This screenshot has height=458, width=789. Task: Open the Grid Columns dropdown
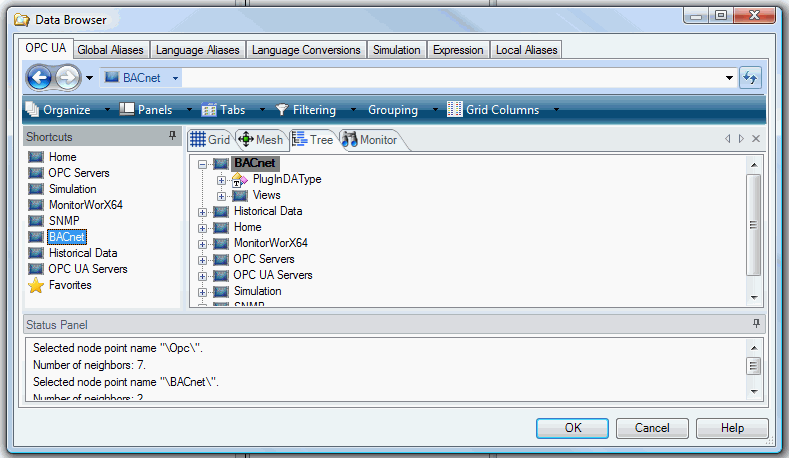502,110
